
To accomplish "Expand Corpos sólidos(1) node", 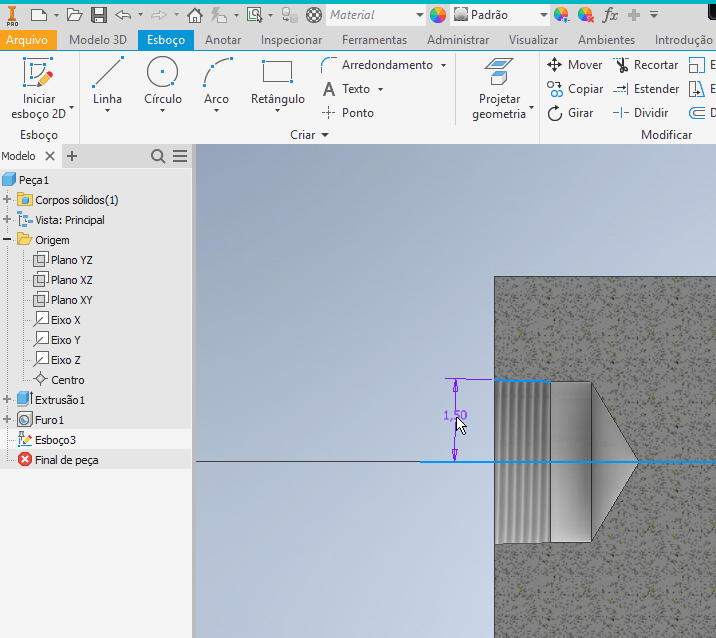I will (7, 199).
